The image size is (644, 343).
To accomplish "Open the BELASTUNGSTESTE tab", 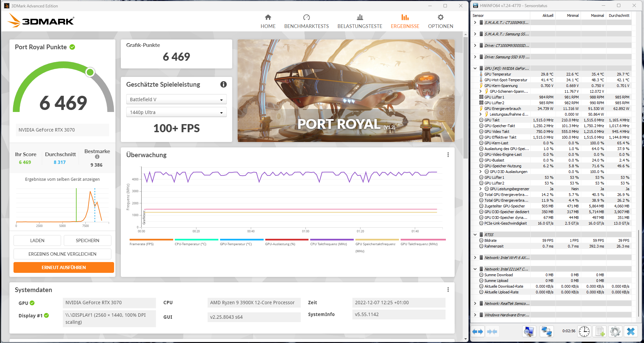I will coord(360,22).
